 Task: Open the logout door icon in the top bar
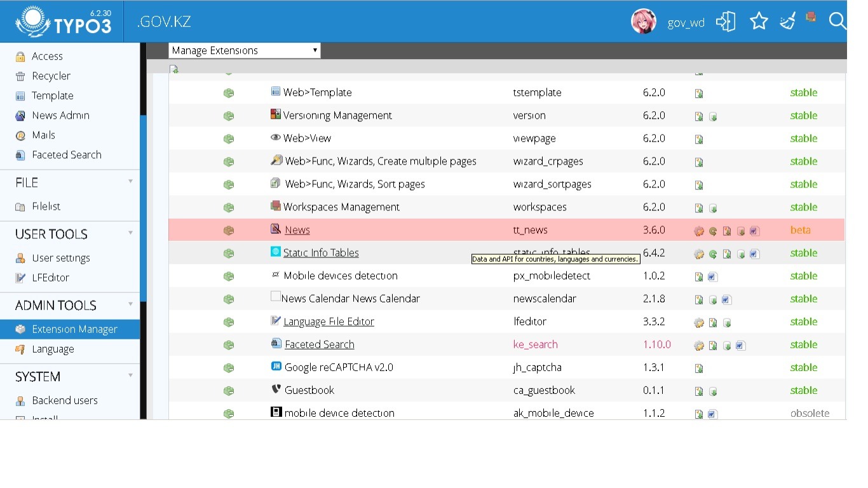(725, 22)
